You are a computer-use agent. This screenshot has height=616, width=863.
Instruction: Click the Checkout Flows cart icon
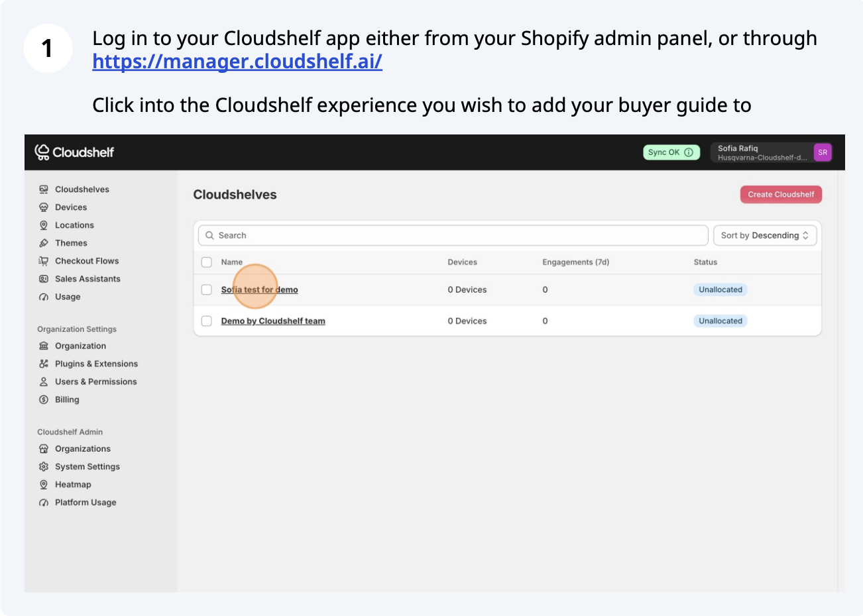coord(44,261)
